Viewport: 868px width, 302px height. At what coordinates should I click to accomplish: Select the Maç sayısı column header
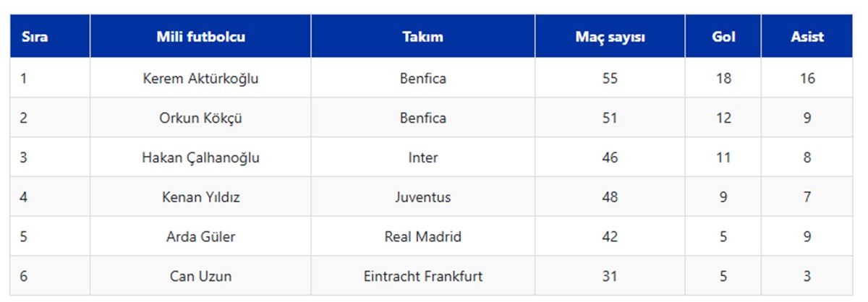point(610,37)
